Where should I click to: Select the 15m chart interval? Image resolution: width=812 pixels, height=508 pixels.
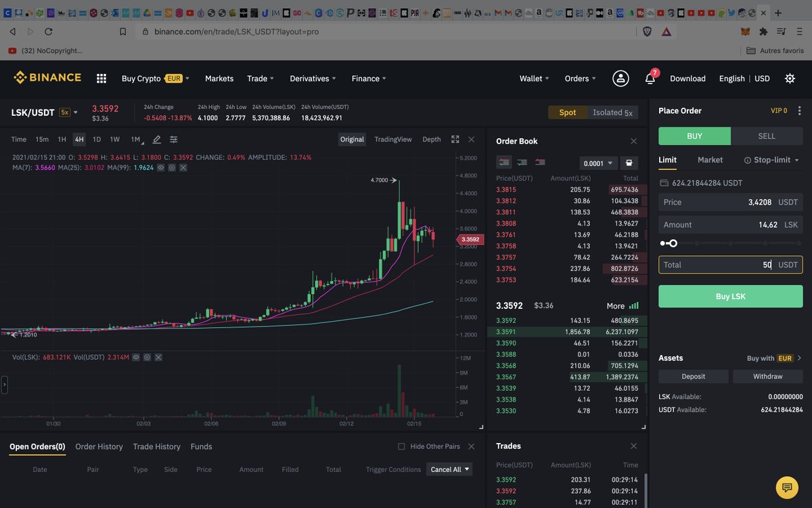42,140
